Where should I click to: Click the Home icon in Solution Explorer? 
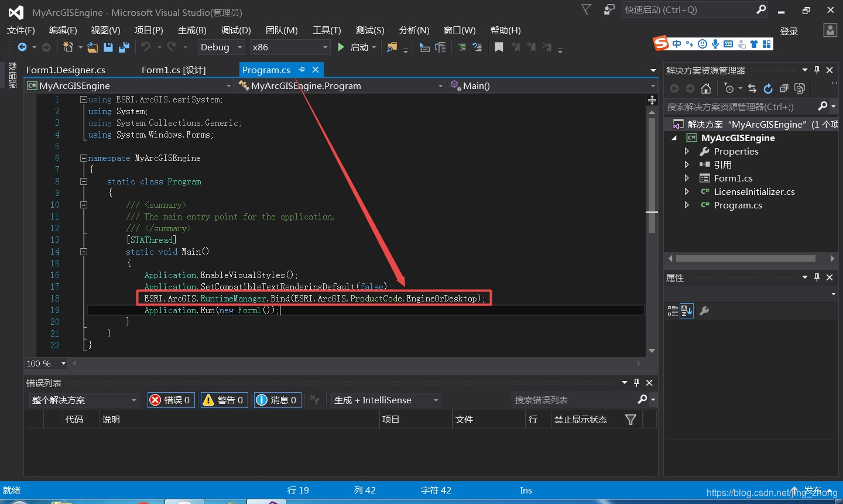[706, 88]
